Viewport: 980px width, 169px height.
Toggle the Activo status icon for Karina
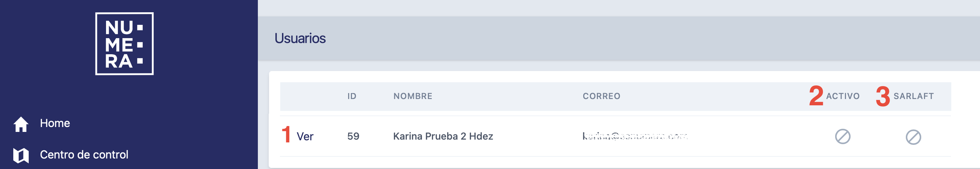[x=842, y=136]
